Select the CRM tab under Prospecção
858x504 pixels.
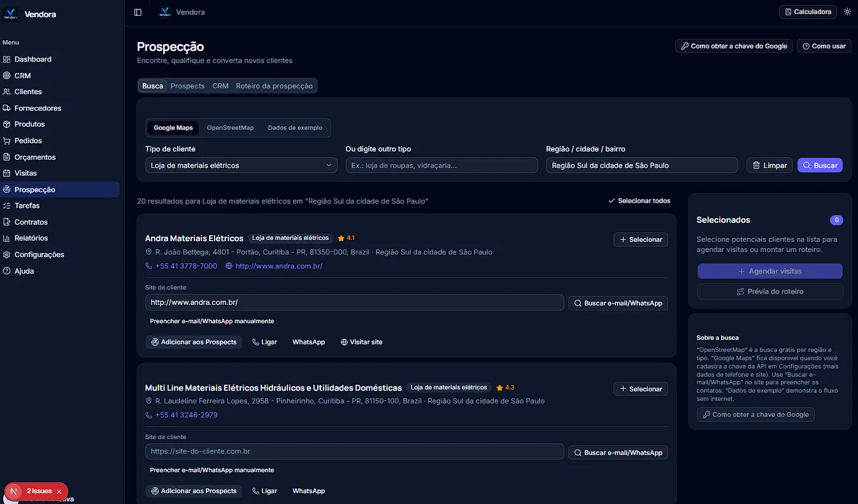coord(220,86)
